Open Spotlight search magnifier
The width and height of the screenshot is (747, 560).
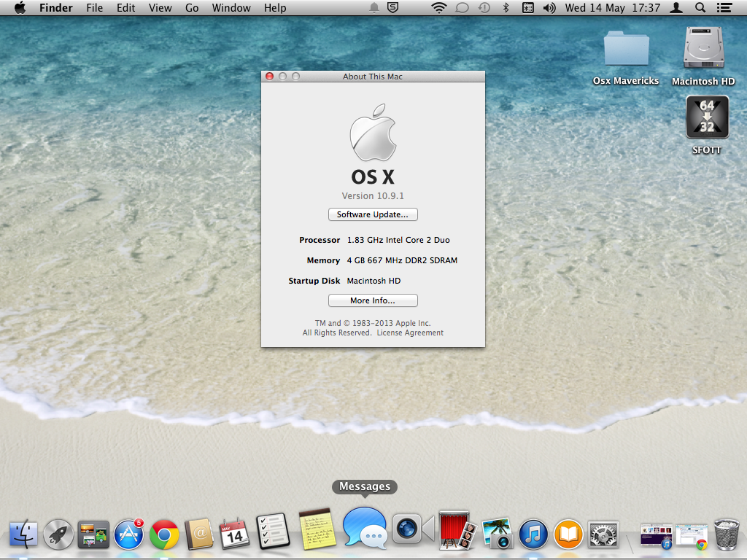700,7
